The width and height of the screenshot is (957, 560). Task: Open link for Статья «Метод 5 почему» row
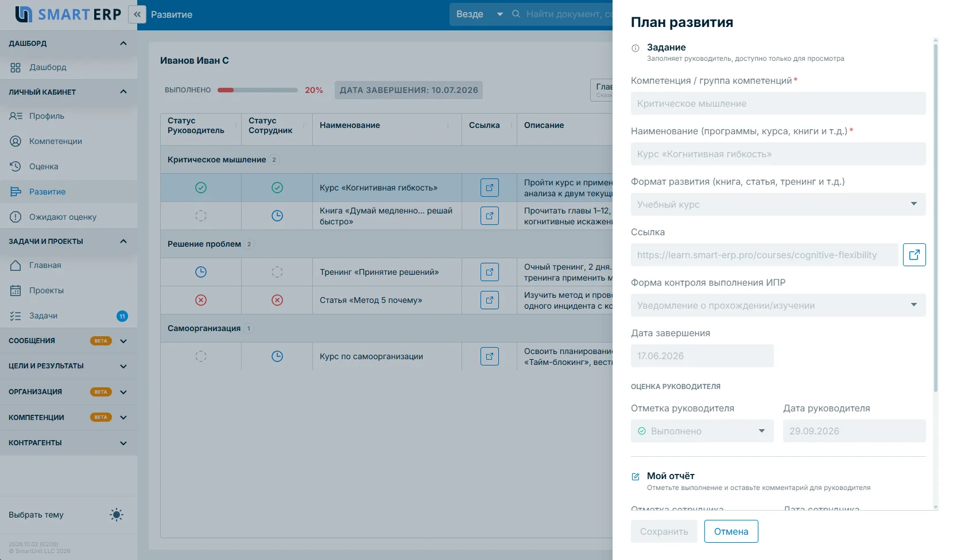point(490,300)
